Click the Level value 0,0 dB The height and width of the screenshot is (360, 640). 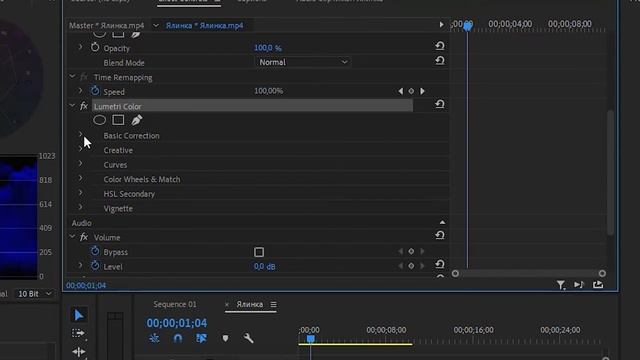264,267
